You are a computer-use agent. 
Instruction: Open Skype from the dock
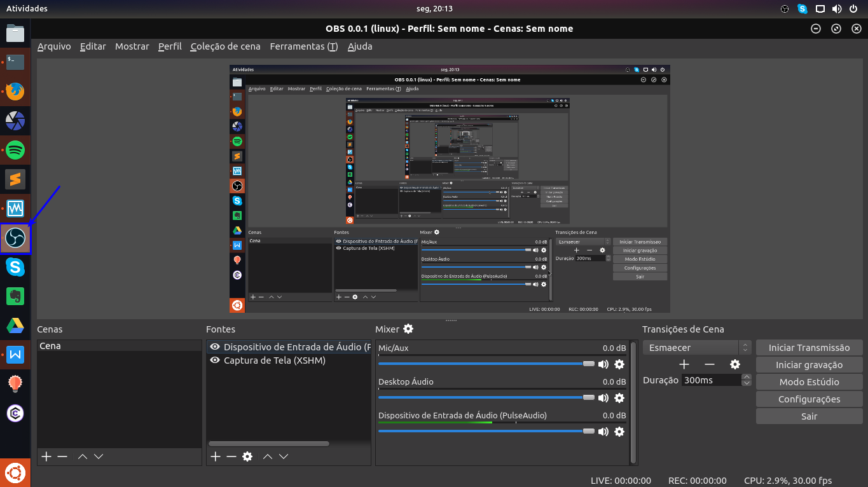point(15,268)
